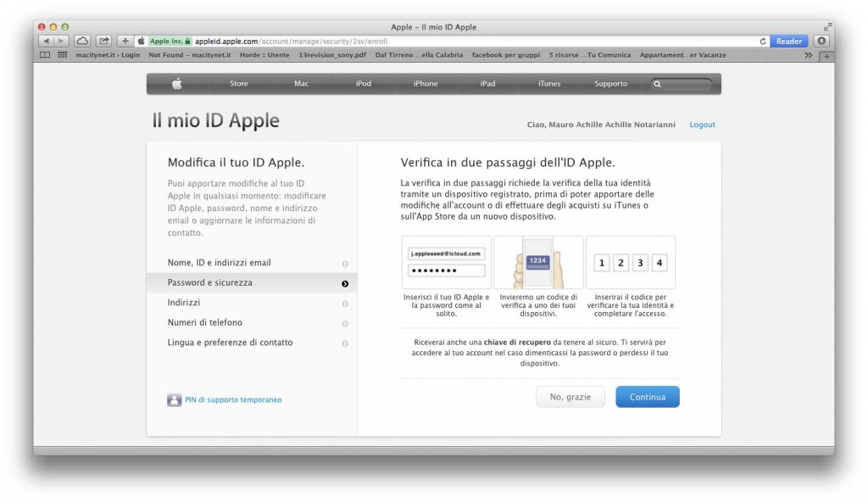868x502 pixels.
Task: Open iPhone tab in Apple nav
Action: 426,84
